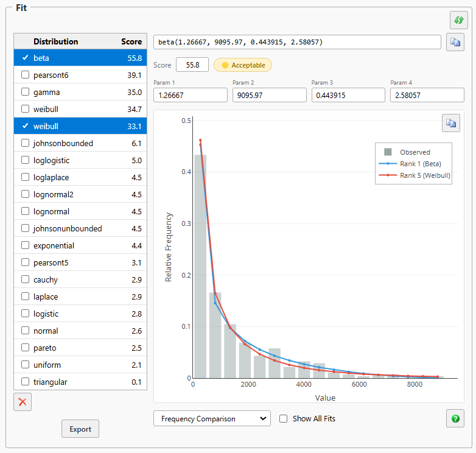Screen dimensions: 476x453
Task: Click the Observed legend swatch
Action: click(x=388, y=152)
